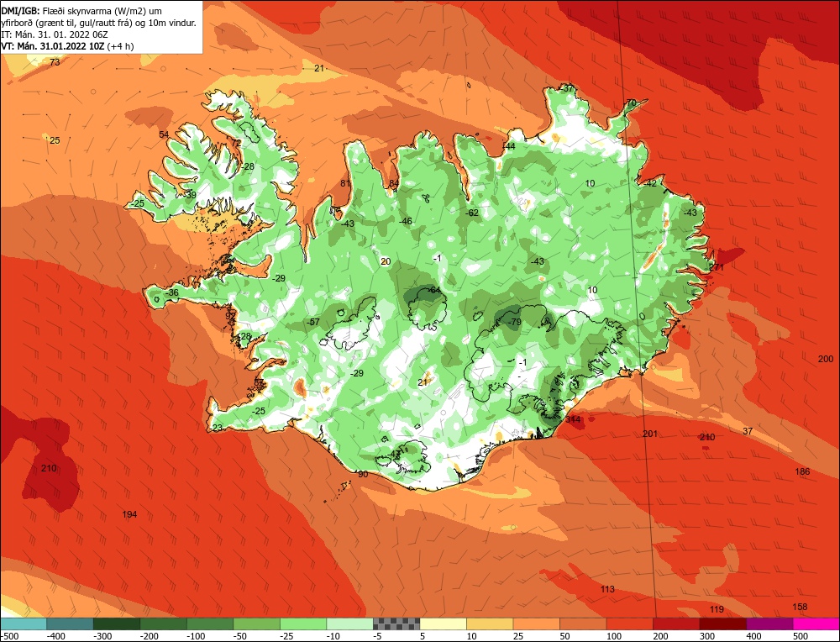The image size is (840, 642).
Task: Click the legend label 500
Action: point(800,636)
